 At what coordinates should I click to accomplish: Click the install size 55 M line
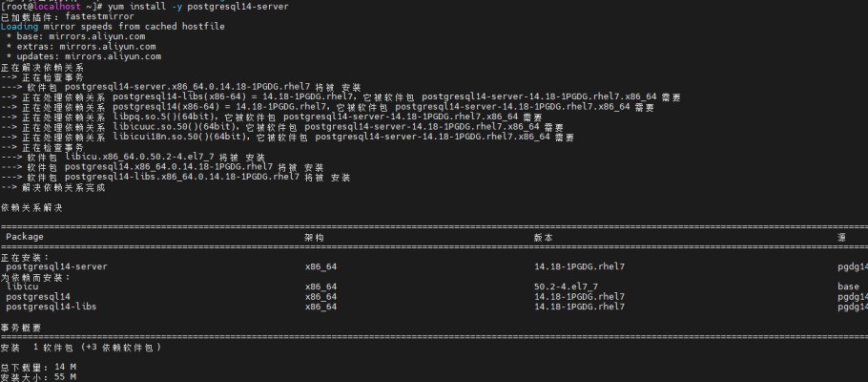click(x=38, y=377)
